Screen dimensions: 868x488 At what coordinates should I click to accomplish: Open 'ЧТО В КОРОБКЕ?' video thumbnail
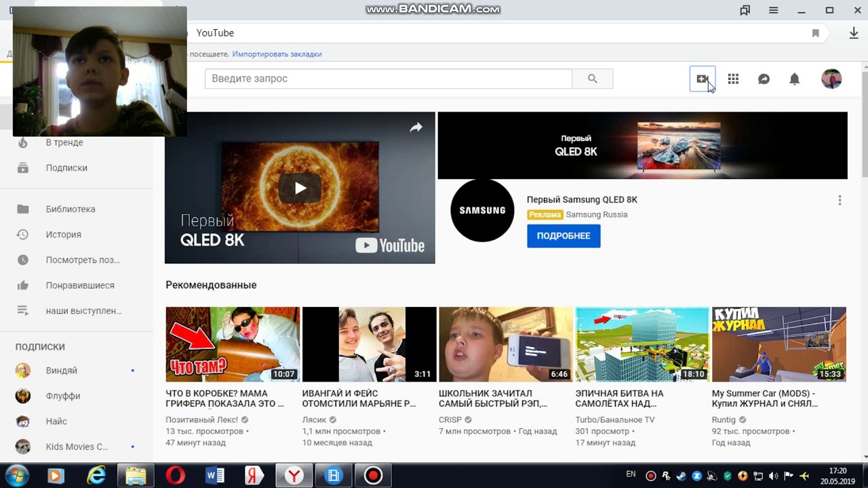pos(233,344)
